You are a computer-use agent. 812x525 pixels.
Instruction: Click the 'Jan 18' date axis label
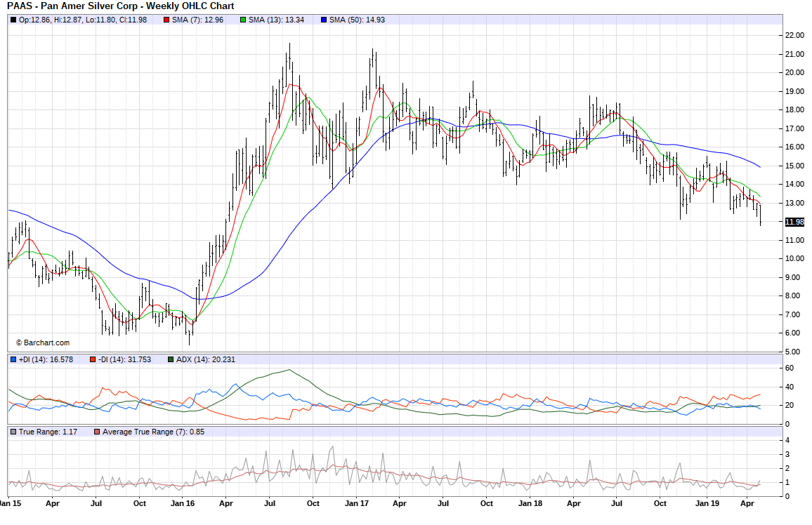[530, 504]
